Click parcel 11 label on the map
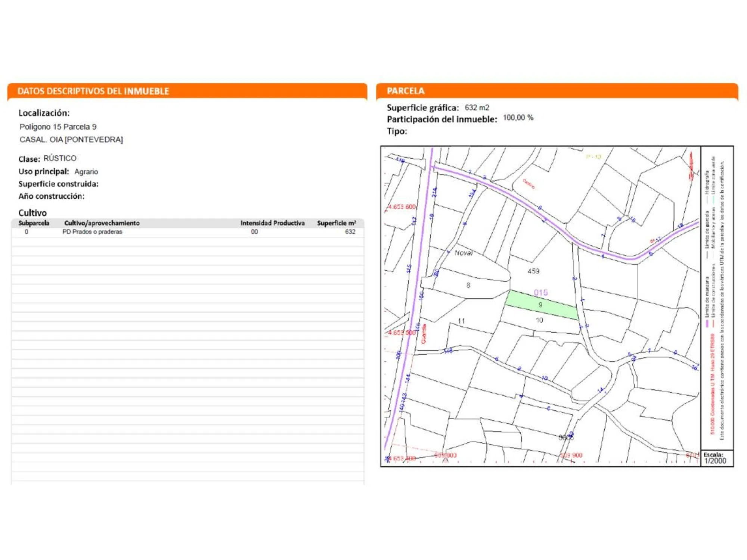 (x=462, y=321)
